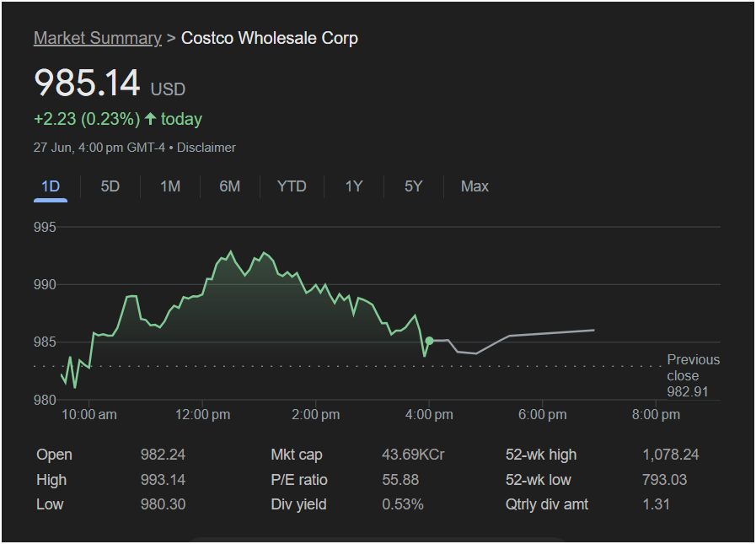The height and width of the screenshot is (544, 756).
Task: Click the green closing-price dot on chart
Action: (429, 341)
